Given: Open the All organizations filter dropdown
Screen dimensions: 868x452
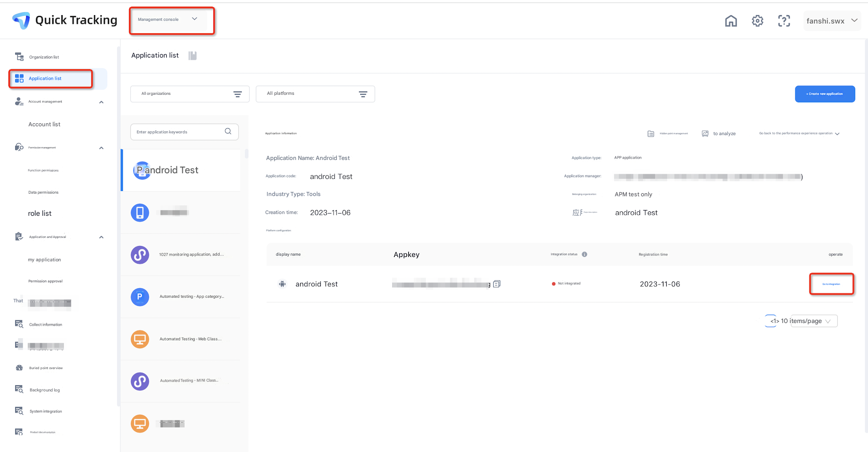Looking at the screenshot, I should click(x=190, y=94).
